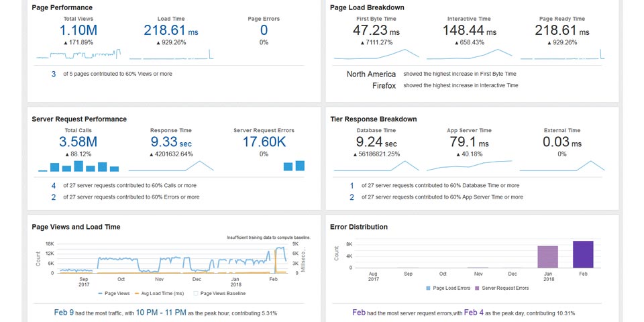Screen dimensions: 644x322
Task: Open the Feb 9 most-traffic day link
Action: click(x=64, y=313)
